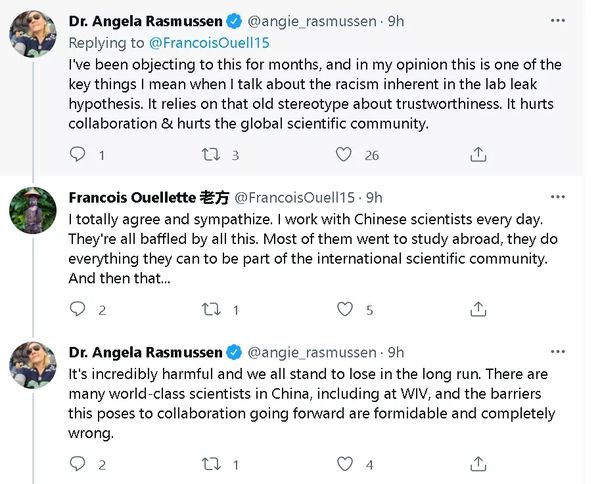The width and height of the screenshot is (600, 484).
Task: Share Angela's first tweet
Action: [x=478, y=155]
